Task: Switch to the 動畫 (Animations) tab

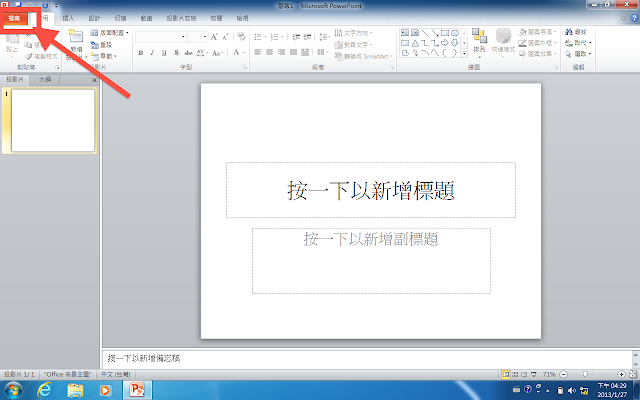Action: coord(147,18)
